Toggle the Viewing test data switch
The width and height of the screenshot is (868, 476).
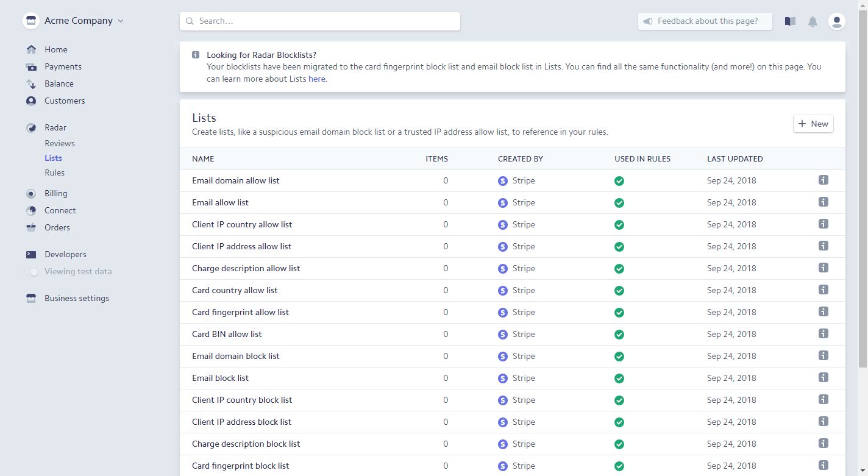(x=31, y=272)
